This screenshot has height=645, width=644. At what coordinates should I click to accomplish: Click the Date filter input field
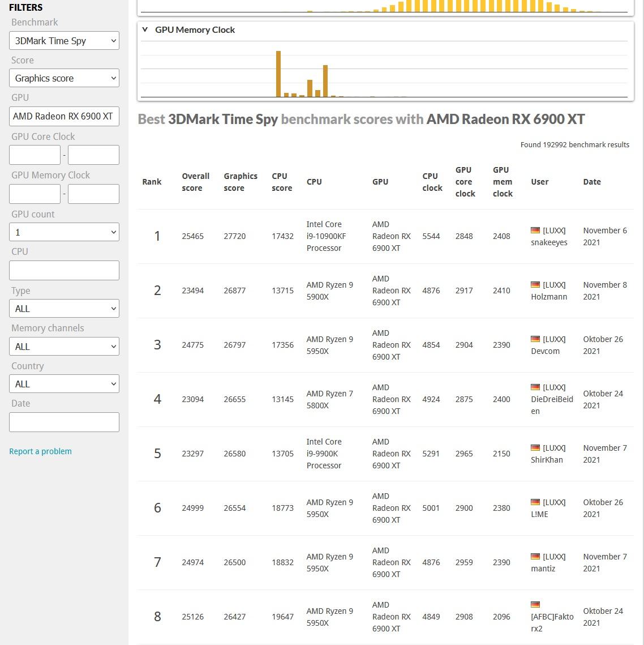[64, 422]
